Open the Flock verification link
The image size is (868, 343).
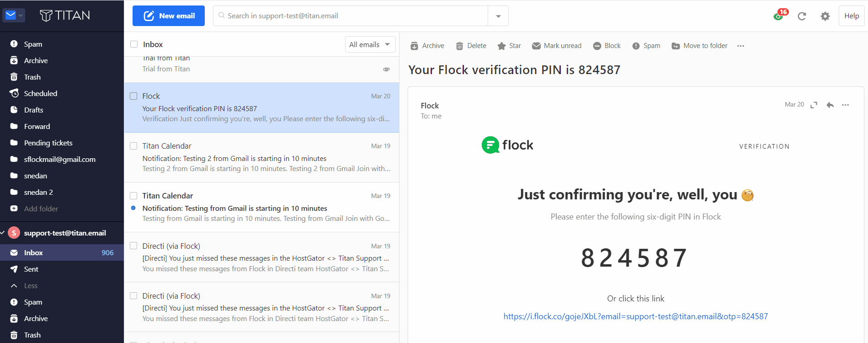click(635, 316)
